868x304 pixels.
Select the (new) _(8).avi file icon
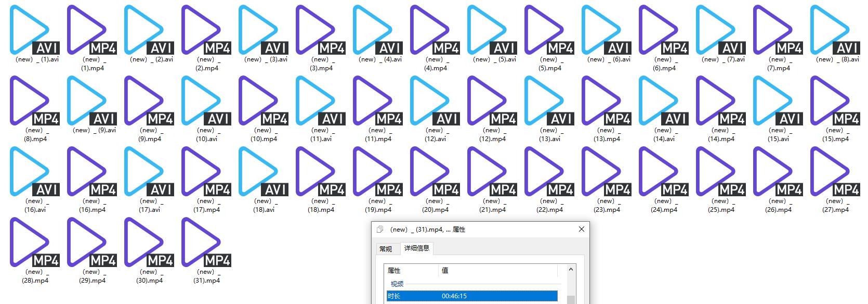tap(835, 30)
